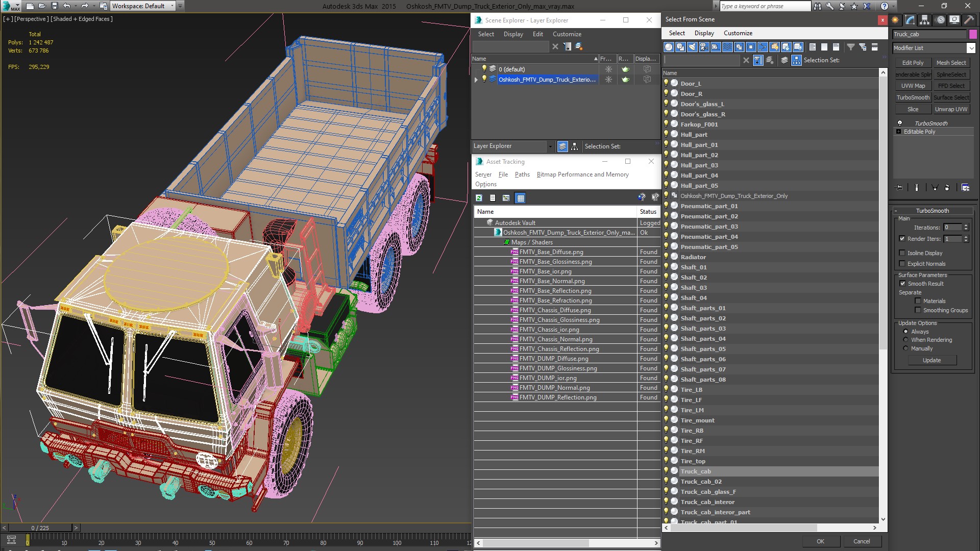Click Configure Modifier Sets icon

(965, 188)
